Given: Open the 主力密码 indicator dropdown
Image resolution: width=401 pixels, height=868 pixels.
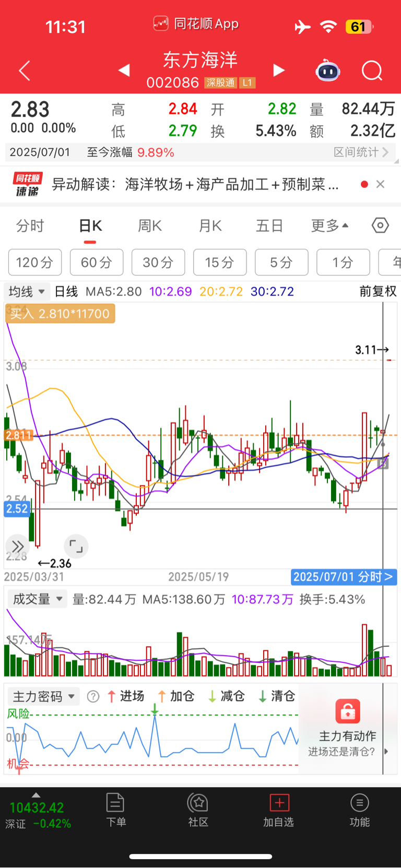Looking at the screenshot, I should point(44,696).
